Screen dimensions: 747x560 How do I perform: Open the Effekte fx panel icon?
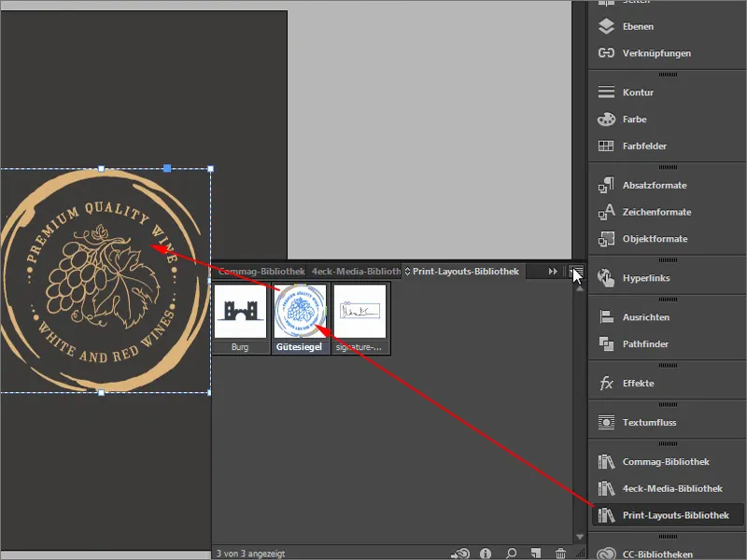606,383
